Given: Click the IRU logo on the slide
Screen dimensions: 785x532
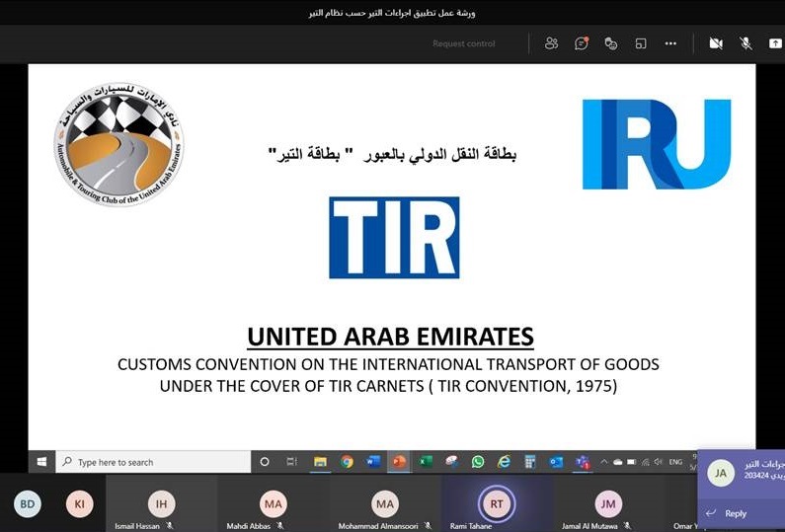Looking at the screenshot, I should (657, 144).
